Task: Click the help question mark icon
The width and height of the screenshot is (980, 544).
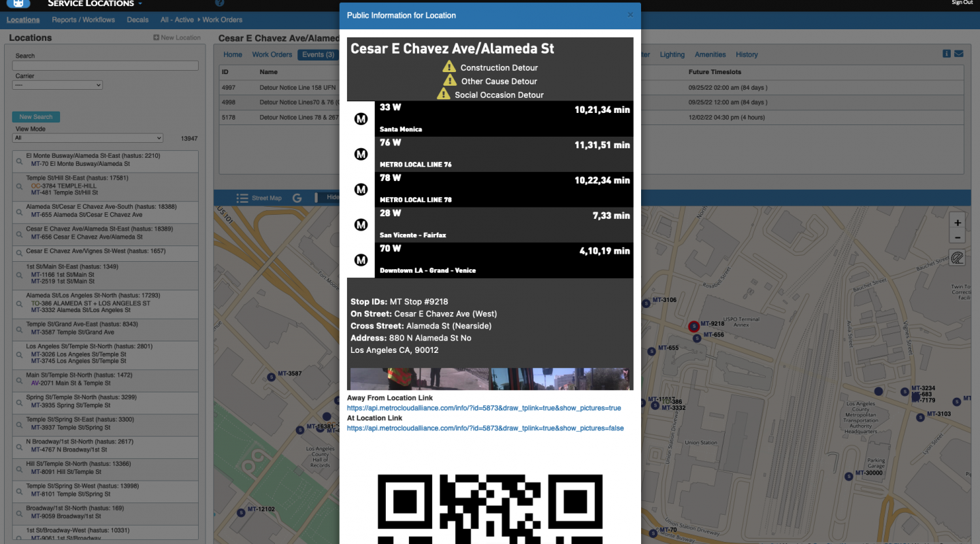Action: (x=220, y=3)
